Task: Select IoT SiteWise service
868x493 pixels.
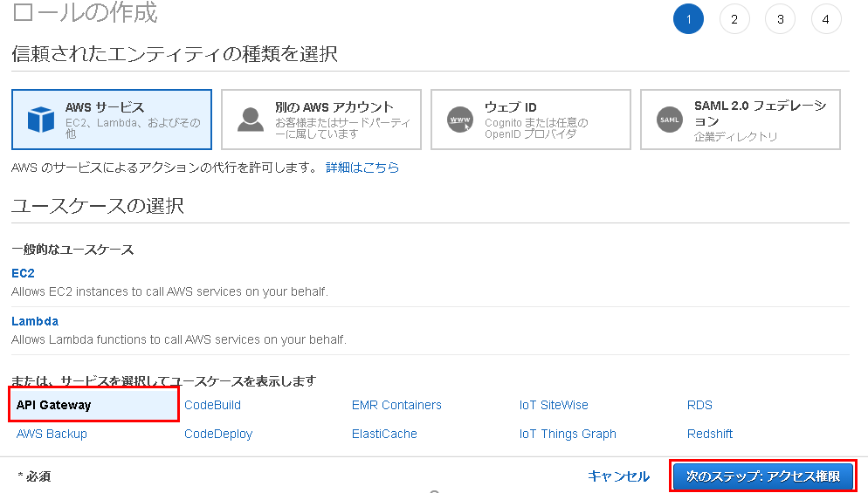Action: 554,405
